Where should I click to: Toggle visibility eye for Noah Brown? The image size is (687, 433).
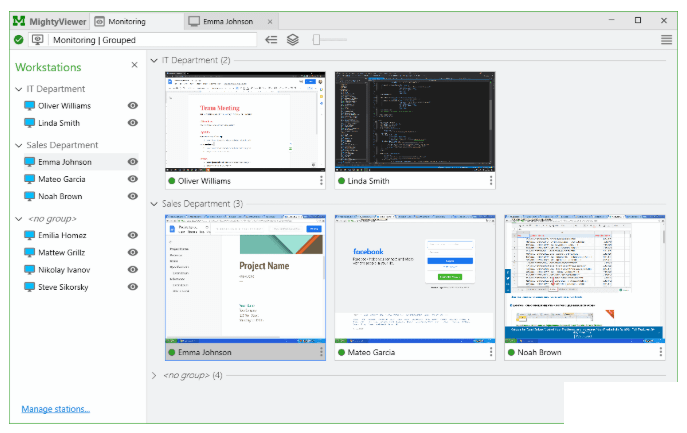133,196
